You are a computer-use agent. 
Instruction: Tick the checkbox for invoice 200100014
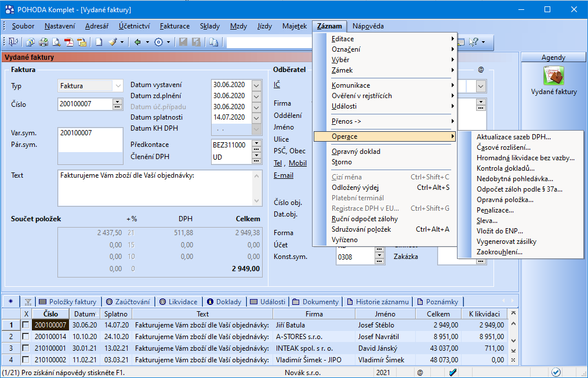[x=26, y=336]
